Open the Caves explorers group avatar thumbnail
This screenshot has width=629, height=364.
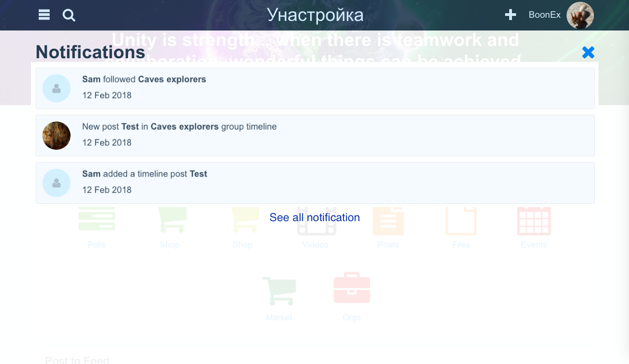point(56,136)
